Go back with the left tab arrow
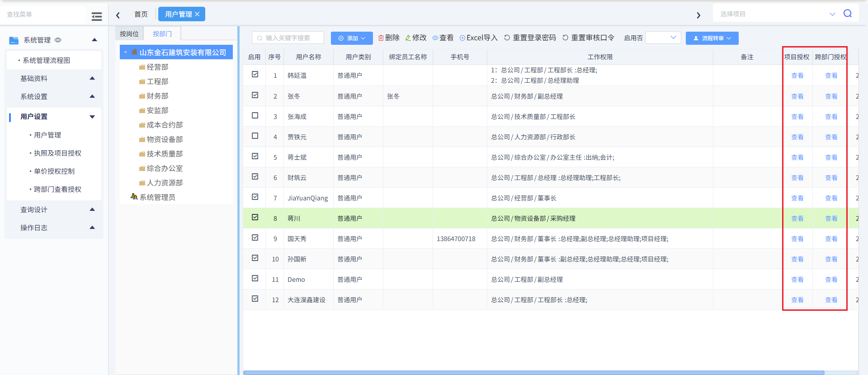This screenshot has width=868, height=375. [x=118, y=15]
